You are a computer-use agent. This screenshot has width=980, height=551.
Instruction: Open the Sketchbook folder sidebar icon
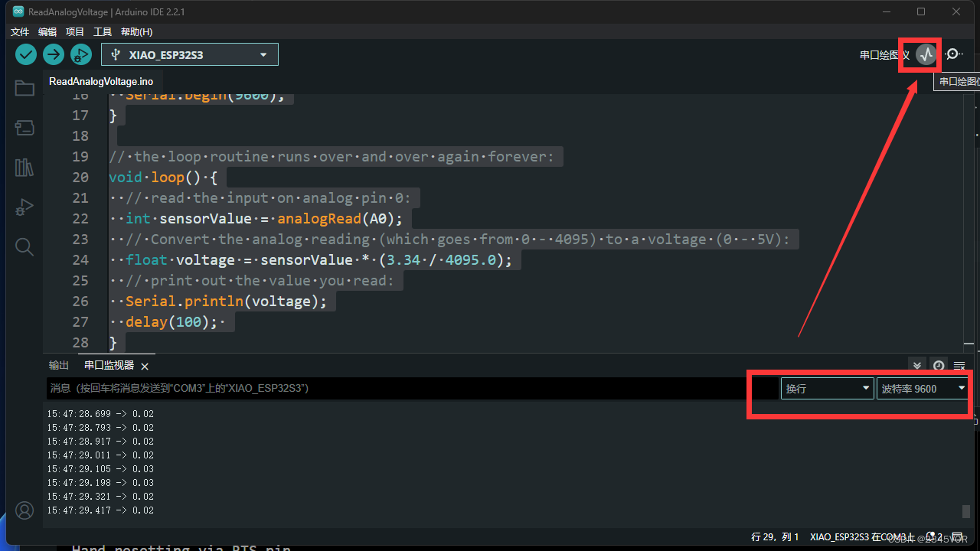coord(24,88)
